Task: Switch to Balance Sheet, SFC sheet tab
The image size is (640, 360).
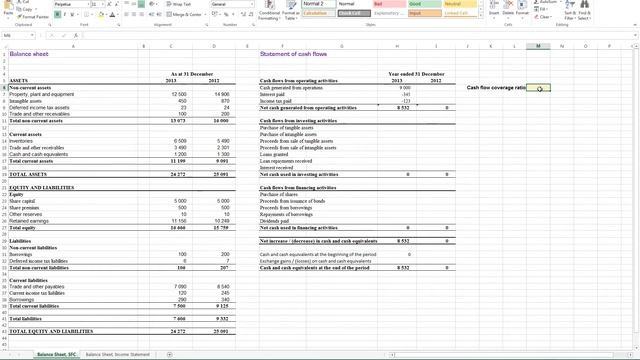Action: pyautogui.click(x=56, y=355)
